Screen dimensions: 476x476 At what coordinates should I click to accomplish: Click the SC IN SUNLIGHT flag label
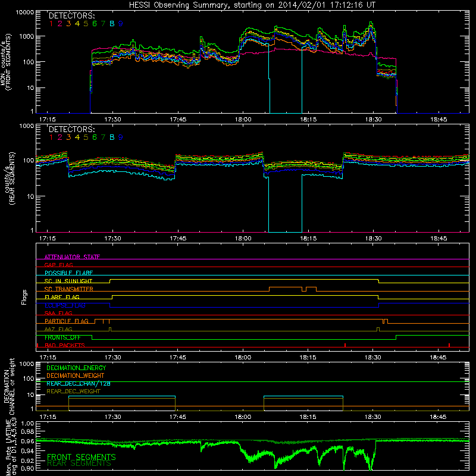click(68, 281)
